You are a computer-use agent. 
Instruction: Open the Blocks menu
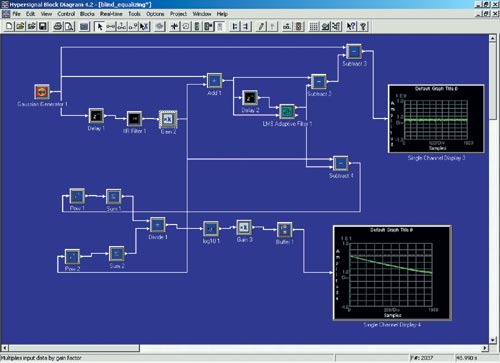pos(87,14)
